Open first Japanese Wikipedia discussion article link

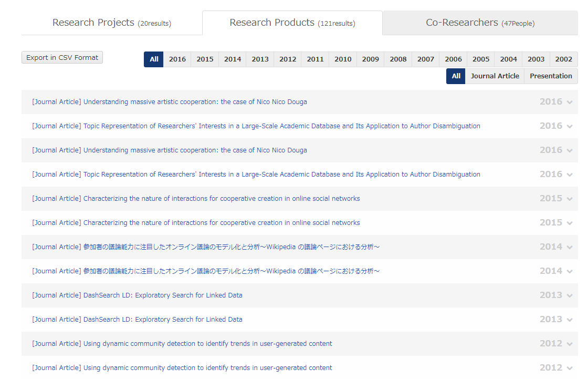coord(206,247)
